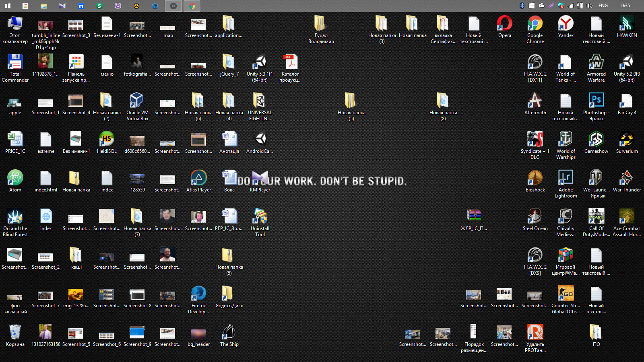Click the volume speaker tray icon
This screenshot has height=362, width=644.
coord(590,6)
